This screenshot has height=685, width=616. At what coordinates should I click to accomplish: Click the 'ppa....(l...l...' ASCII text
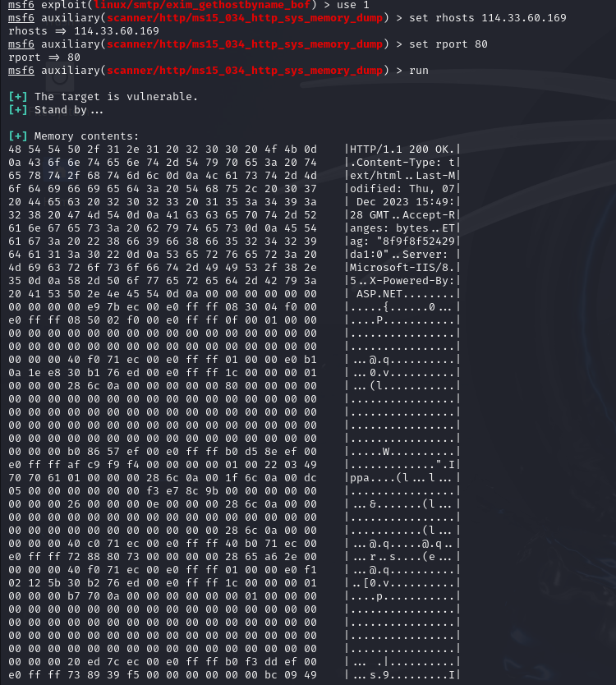pyautogui.click(x=402, y=477)
